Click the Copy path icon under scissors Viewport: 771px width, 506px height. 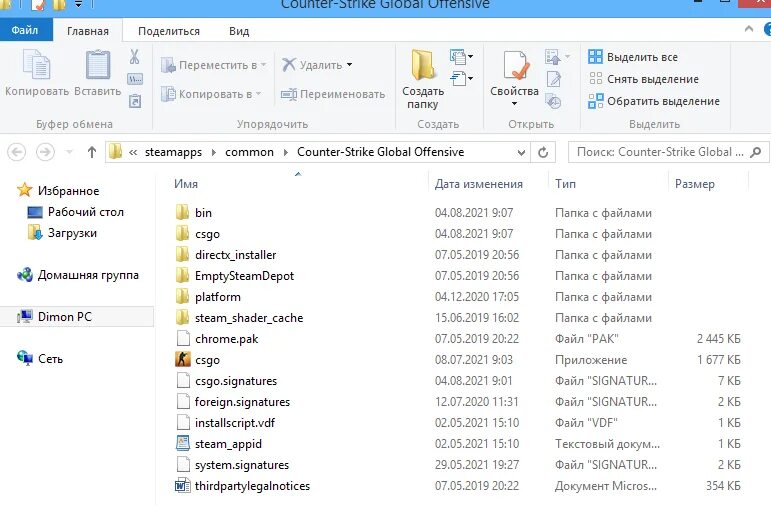[x=135, y=79]
